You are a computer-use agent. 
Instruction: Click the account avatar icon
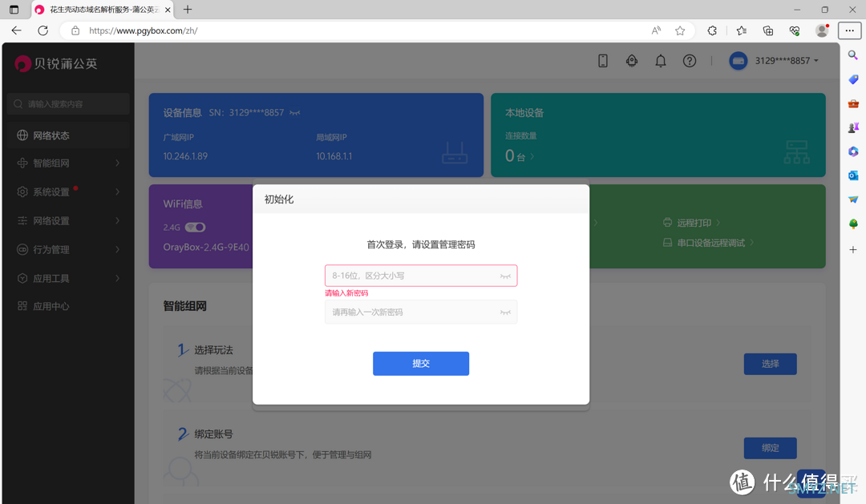click(739, 61)
